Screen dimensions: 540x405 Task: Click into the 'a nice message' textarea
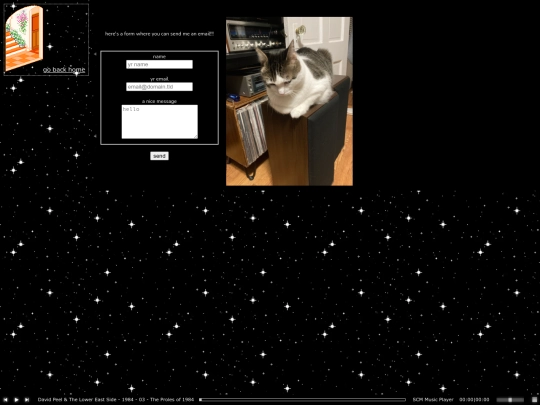coord(160,122)
